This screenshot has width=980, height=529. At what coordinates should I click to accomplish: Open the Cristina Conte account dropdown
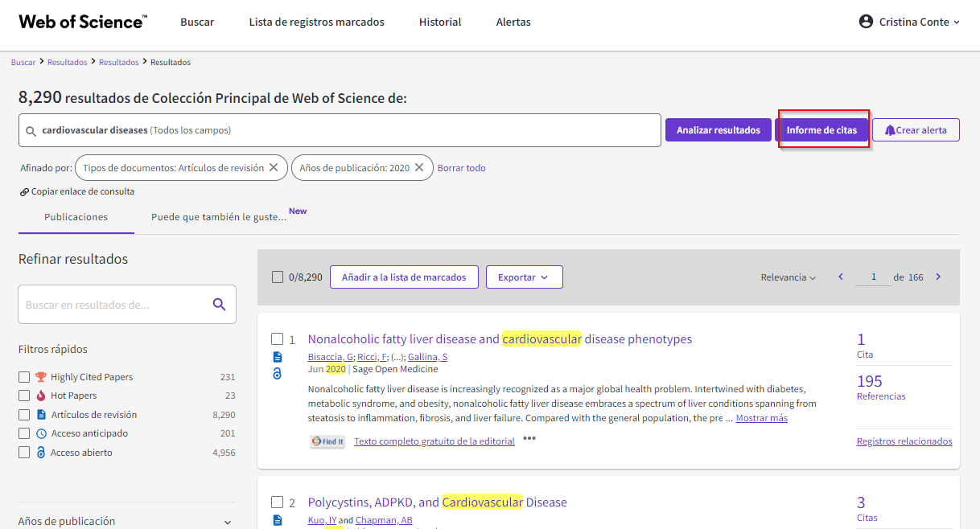click(909, 22)
